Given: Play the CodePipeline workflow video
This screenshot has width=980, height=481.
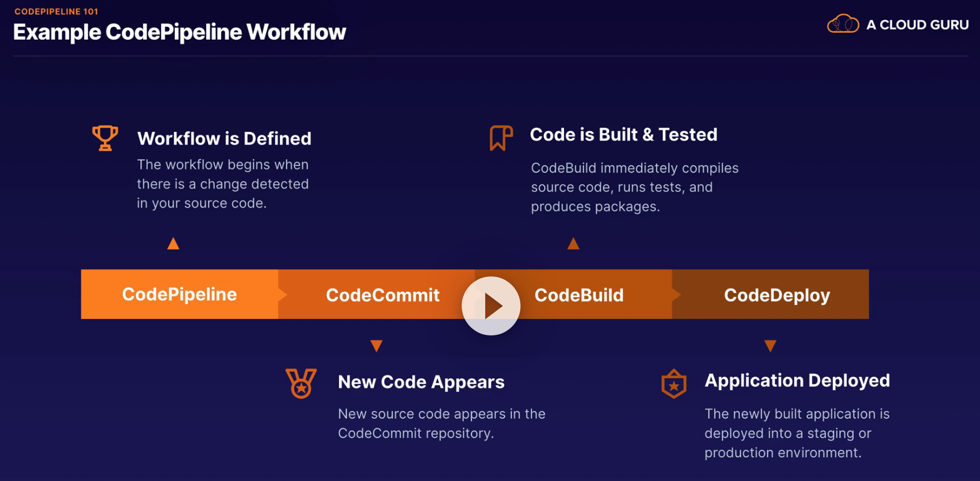Looking at the screenshot, I should (491, 306).
